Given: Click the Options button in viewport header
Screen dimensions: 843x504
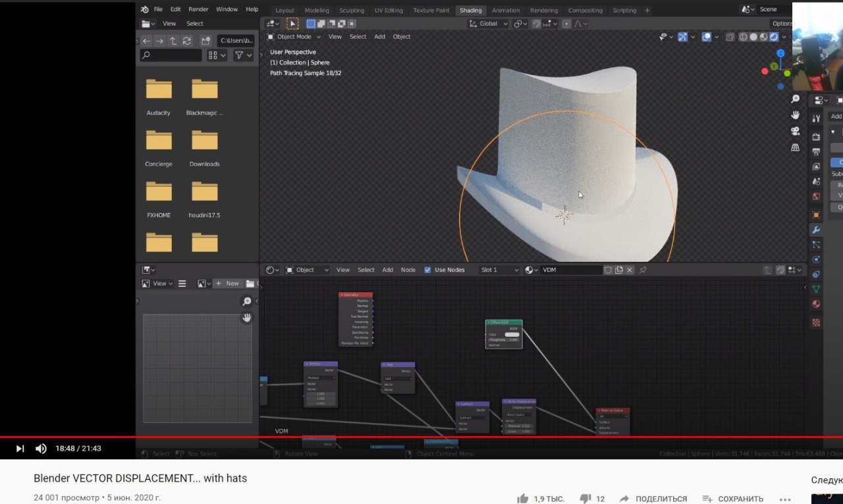Looking at the screenshot, I should [x=782, y=24].
